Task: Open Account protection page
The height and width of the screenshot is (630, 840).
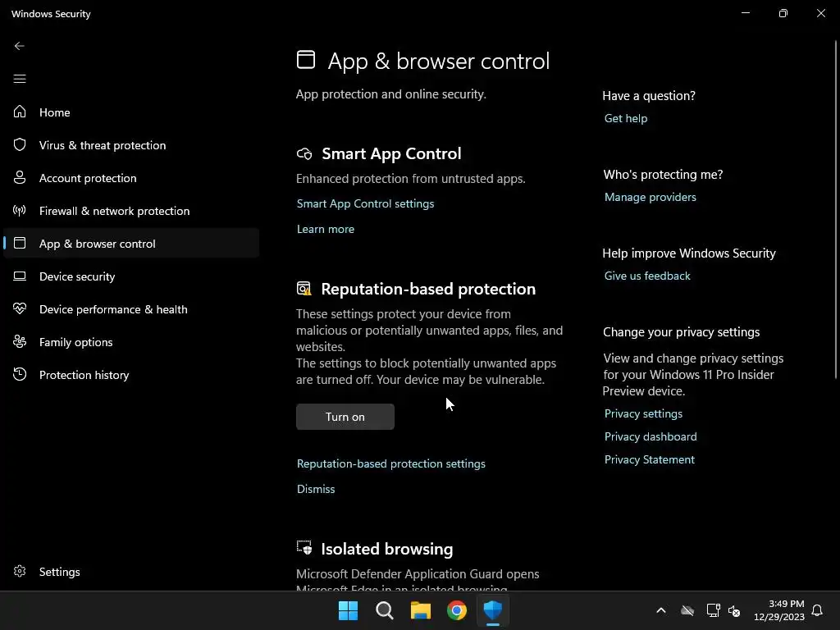Action: coord(131,178)
